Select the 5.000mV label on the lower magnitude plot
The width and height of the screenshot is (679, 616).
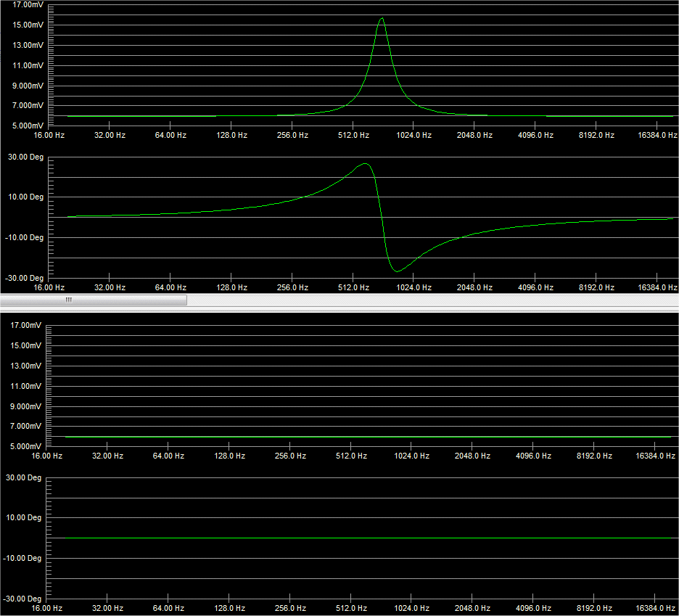(x=25, y=446)
